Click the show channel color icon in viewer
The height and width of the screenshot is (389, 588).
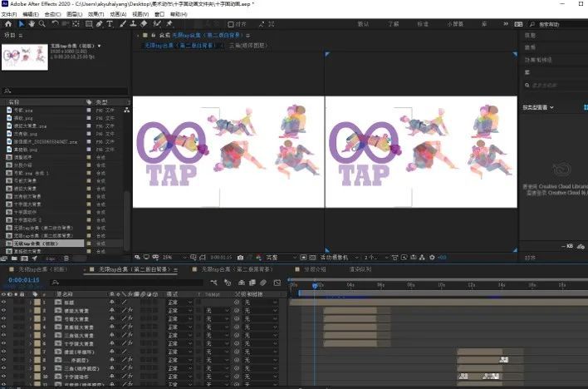(259, 258)
